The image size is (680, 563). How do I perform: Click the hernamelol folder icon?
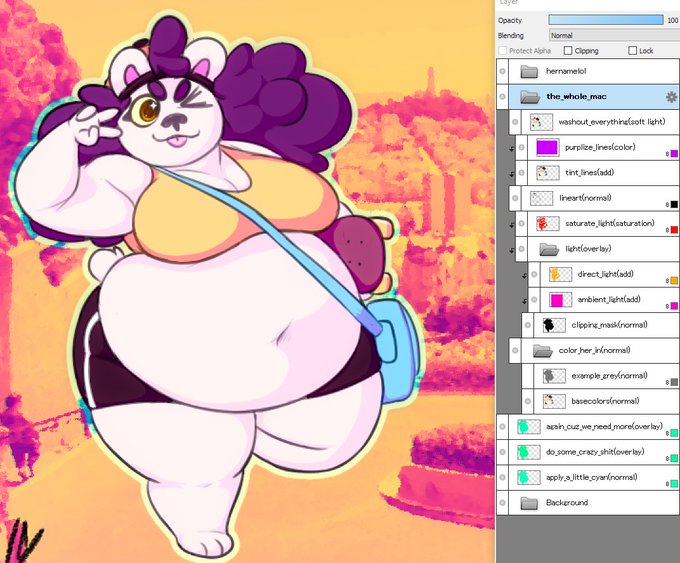529,71
